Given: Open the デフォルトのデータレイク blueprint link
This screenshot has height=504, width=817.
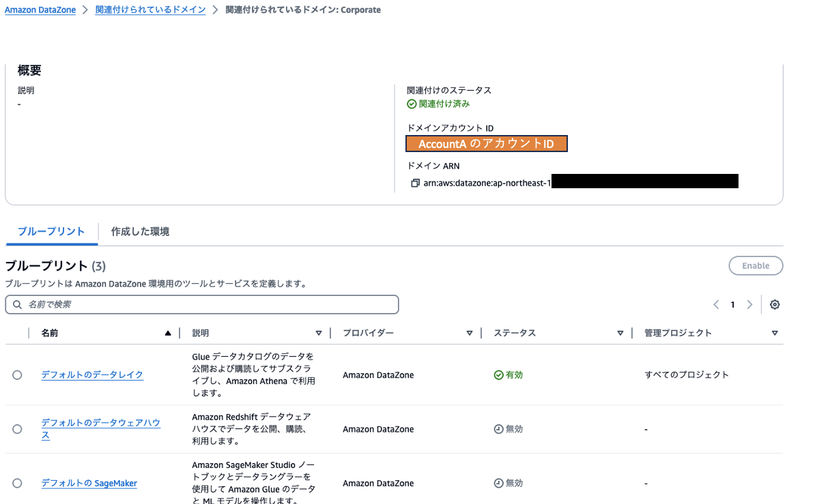Looking at the screenshot, I should (x=92, y=374).
